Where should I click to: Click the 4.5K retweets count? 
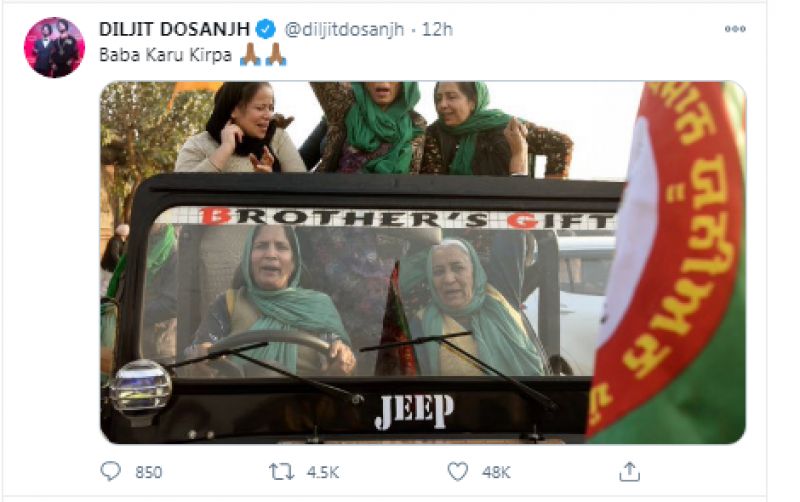[x=323, y=472]
